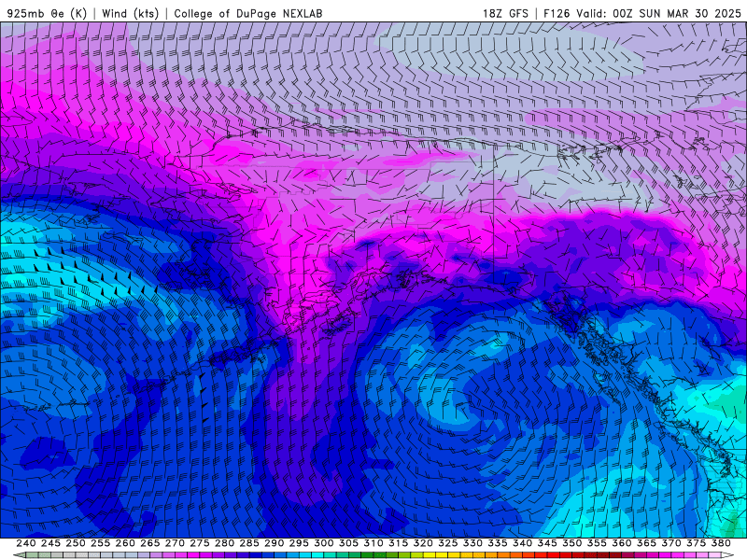This screenshot has height=560, width=747.
Task: Click the 260 value on the color scale
Action: point(125,543)
